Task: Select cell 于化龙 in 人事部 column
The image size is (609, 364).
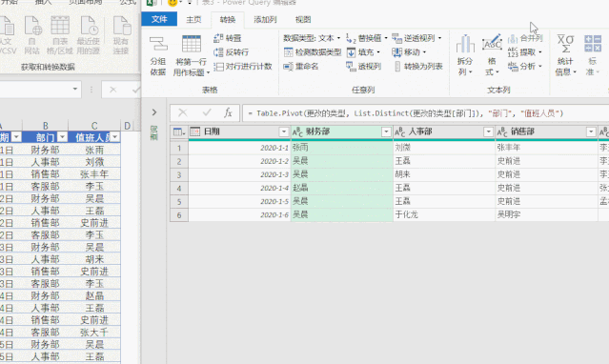Action: coord(444,214)
